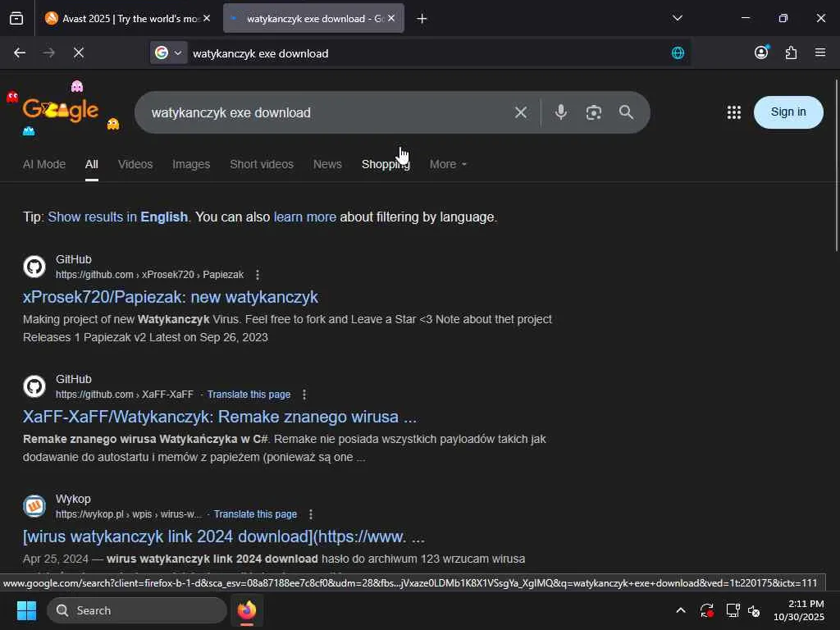Viewport: 840px width, 630px height.
Task: Open the Short videos tab
Action: point(262,164)
